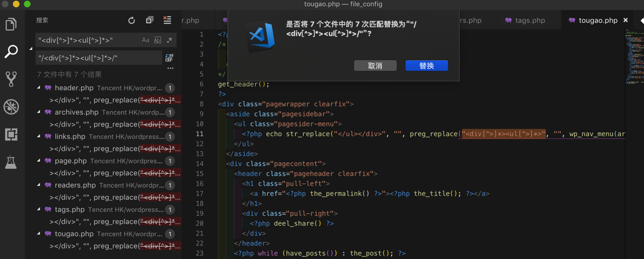Collapse links.php result group
The width and height of the screenshot is (644, 259).
39,137
